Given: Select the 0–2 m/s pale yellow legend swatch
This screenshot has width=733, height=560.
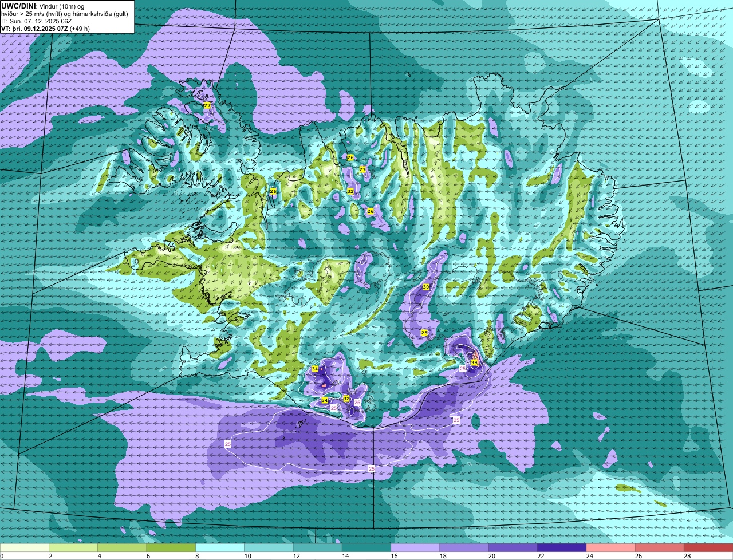Looking at the screenshot, I should (25, 547).
